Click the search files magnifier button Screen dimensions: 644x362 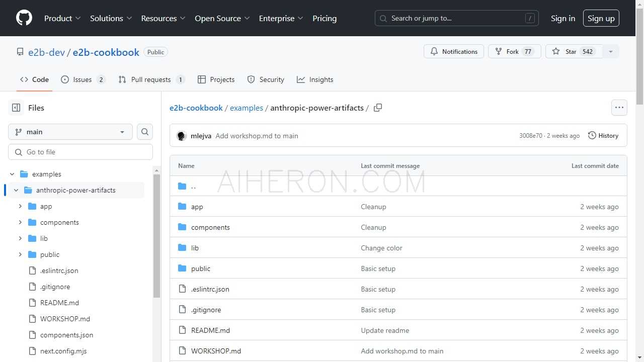(145, 132)
